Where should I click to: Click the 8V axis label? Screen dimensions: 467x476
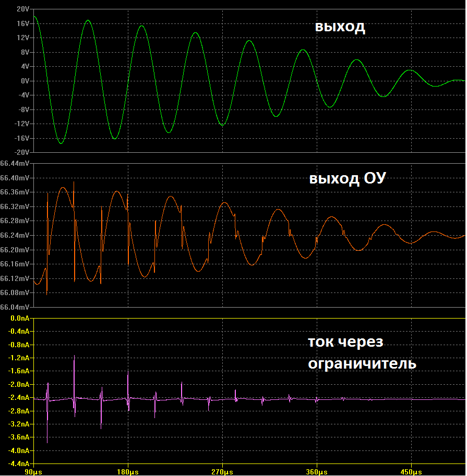(x=25, y=52)
